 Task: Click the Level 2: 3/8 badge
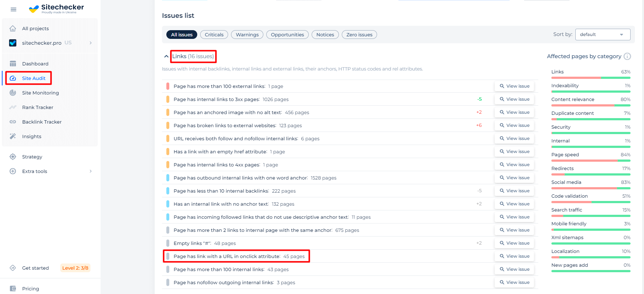75,268
